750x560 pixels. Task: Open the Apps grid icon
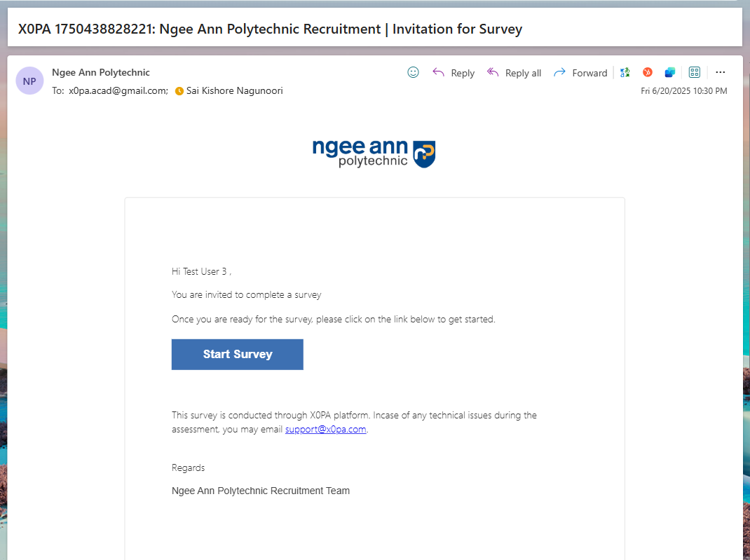[695, 72]
